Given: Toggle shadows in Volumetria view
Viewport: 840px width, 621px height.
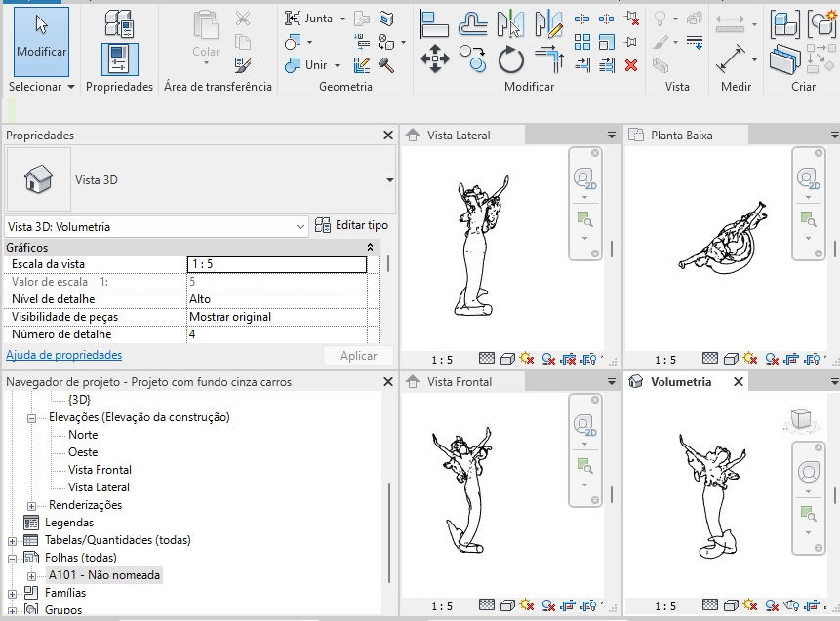Looking at the screenshot, I should point(772,605).
